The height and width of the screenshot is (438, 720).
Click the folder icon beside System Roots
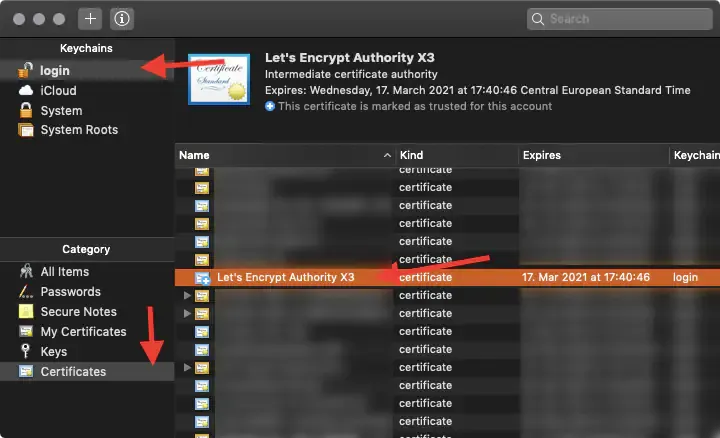pos(26,130)
